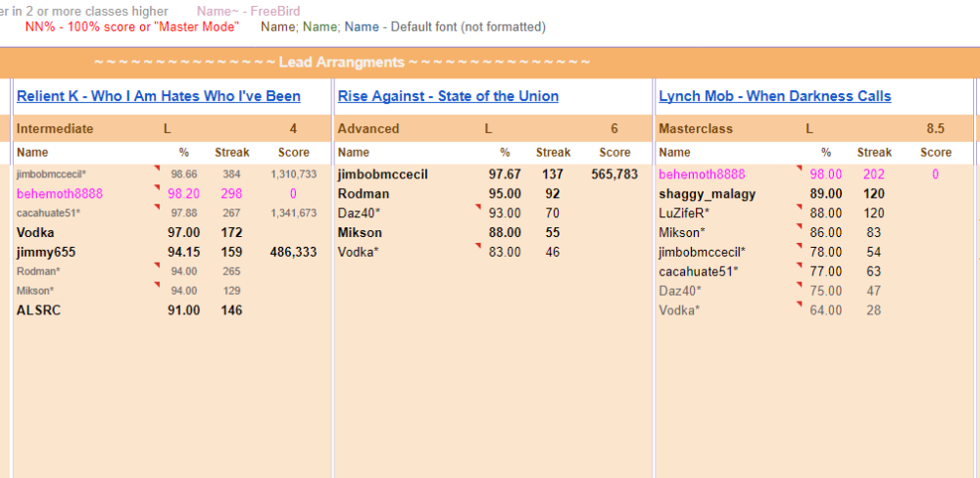Click score 1,341,673 cell
The width and height of the screenshot is (980, 478).
click(293, 214)
